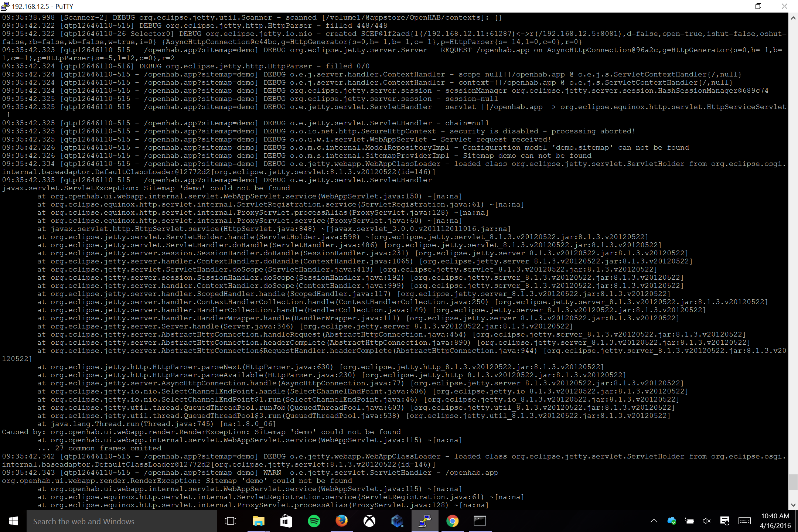Open the Windows Store taskbar icon
The height and width of the screenshot is (532, 798).
point(286,521)
